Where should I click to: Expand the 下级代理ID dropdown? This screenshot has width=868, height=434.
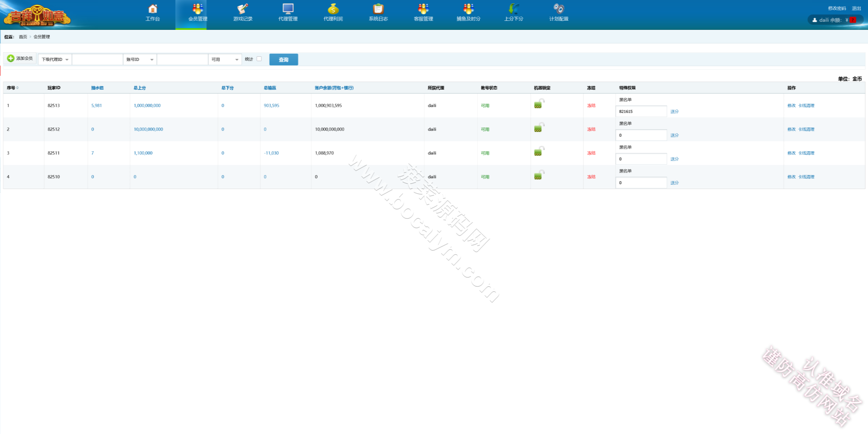pyautogui.click(x=55, y=59)
